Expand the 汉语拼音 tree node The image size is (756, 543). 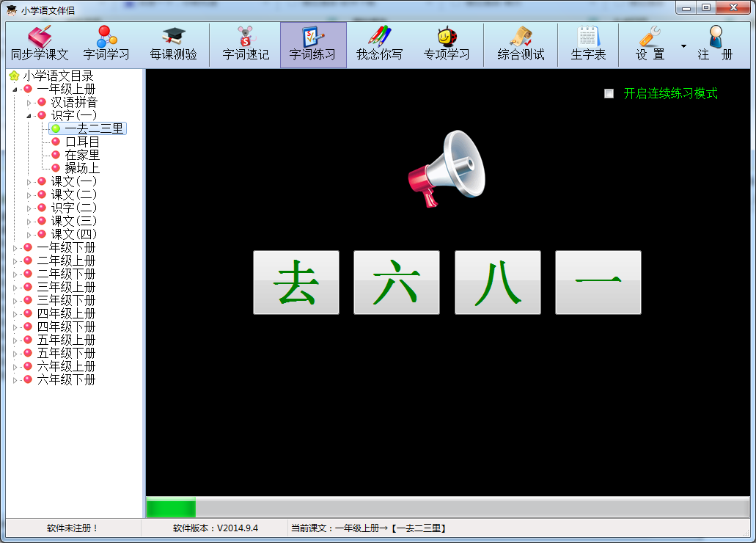29,103
